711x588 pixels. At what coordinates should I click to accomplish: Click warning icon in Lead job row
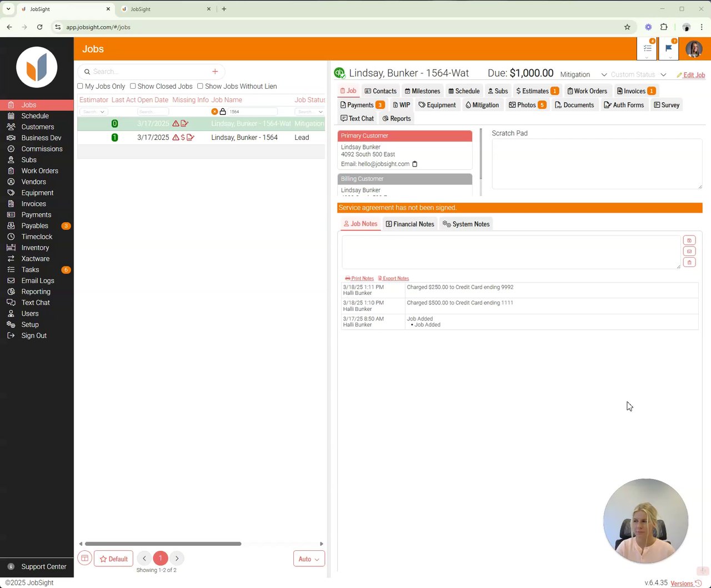(x=176, y=137)
